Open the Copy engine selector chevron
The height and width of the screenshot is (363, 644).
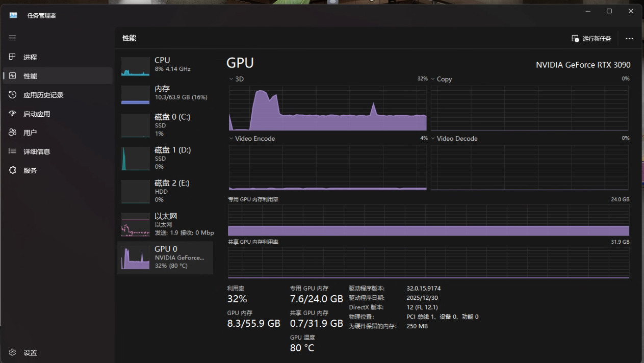coord(433,79)
